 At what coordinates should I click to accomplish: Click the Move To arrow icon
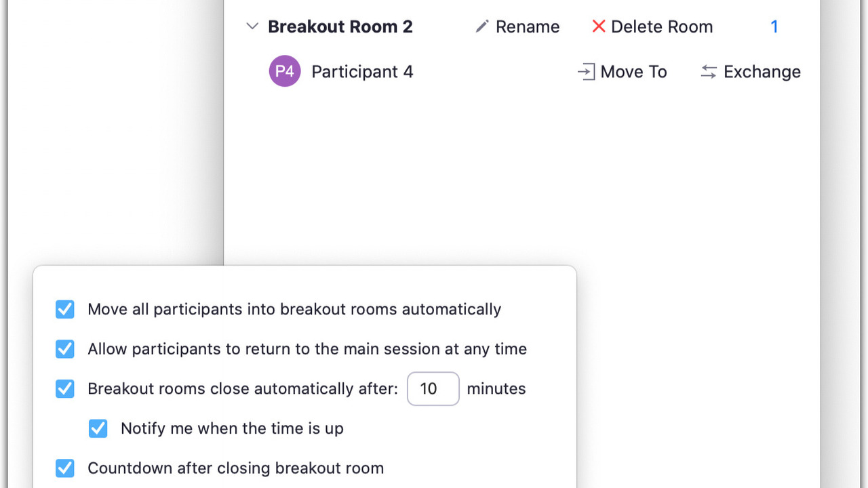(586, 72)
